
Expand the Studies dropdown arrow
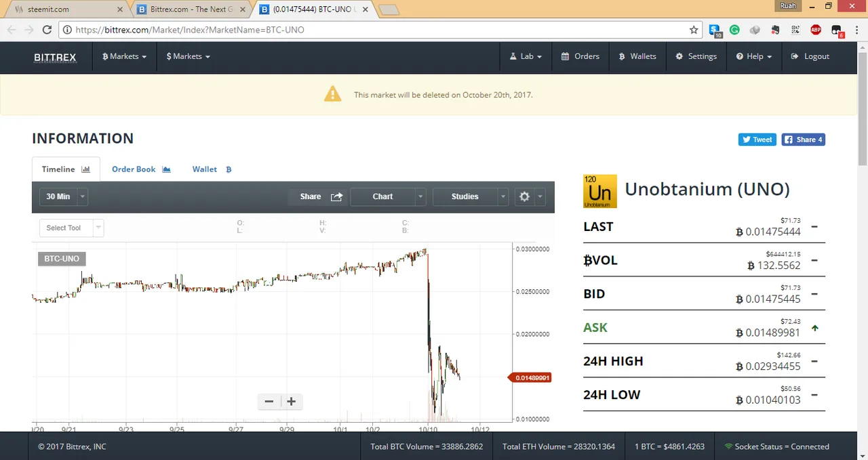coord(503,197)
